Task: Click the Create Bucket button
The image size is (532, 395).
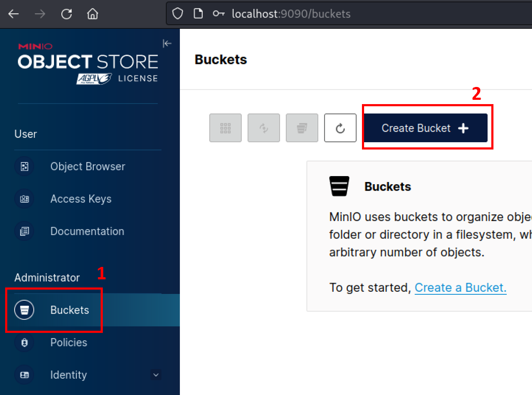Action: point(425,128)
